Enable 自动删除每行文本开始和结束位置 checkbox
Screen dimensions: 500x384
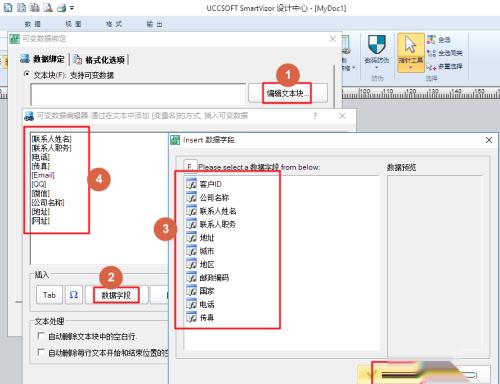pyautogui.click(x=41, y=352)
